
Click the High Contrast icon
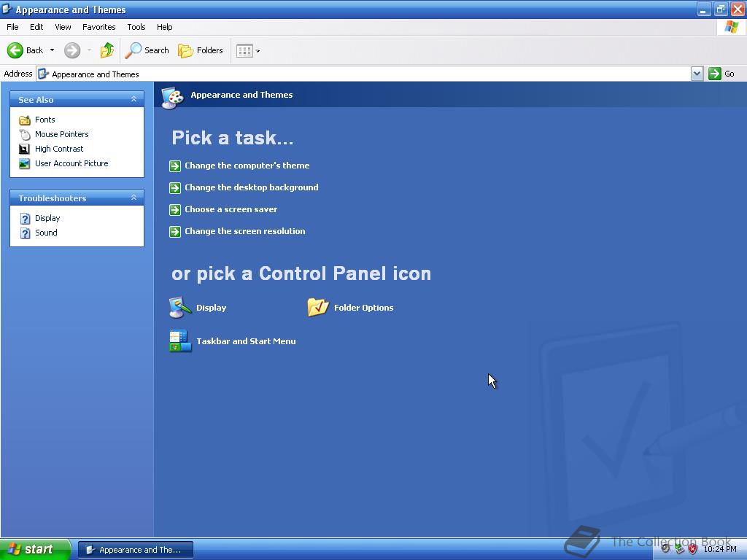(x=24, y=149)
